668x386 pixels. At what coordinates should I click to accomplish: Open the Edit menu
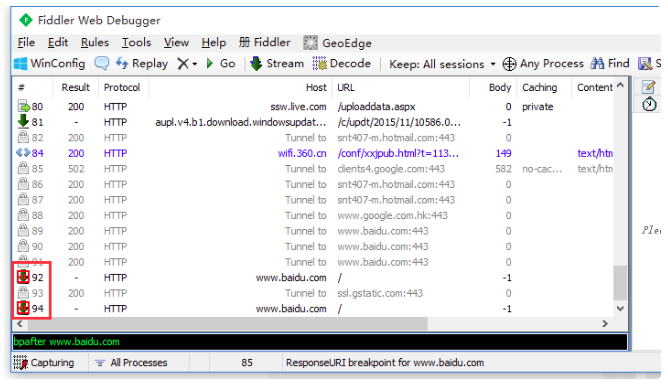pos(58,43)
